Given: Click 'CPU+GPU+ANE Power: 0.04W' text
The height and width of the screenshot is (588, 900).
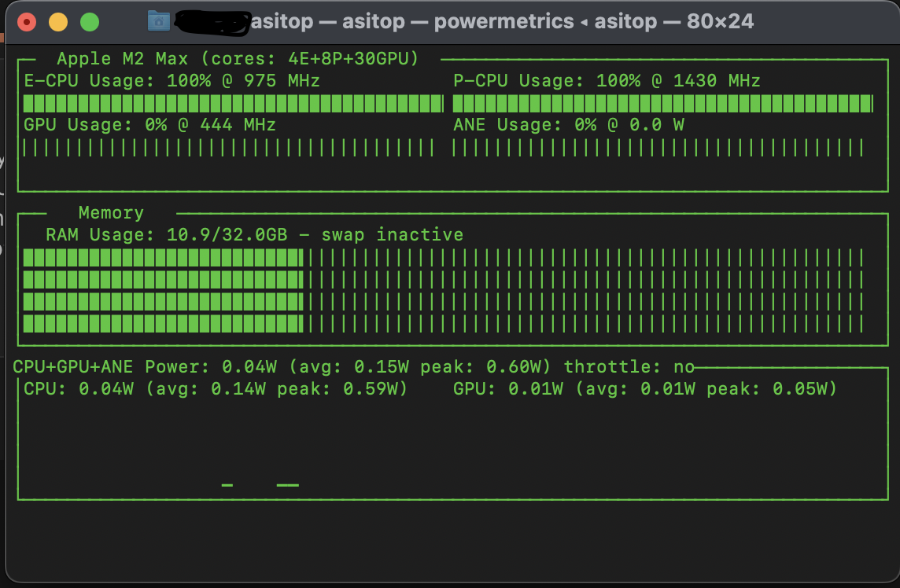Looking at the screenshot, I should click(145, 366).
